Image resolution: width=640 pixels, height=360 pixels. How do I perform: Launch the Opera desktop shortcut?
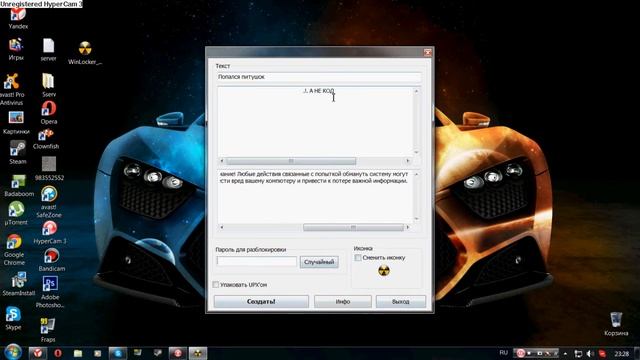click(x=49, y=113)
